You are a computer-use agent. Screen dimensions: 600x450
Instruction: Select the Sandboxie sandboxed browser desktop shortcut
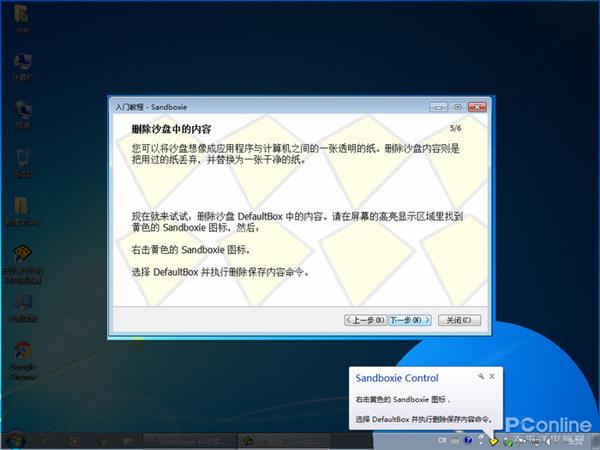coord(23,264)
